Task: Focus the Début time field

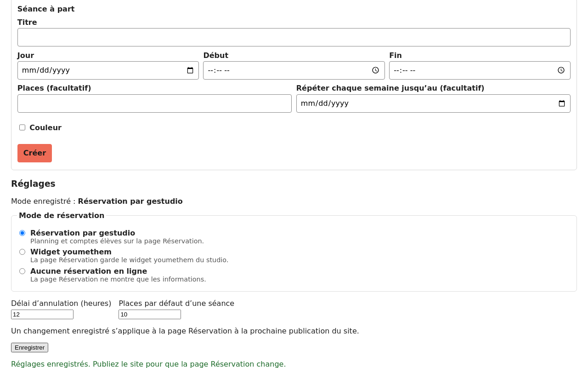Action: pyautogui.click(x=294, y=70)
